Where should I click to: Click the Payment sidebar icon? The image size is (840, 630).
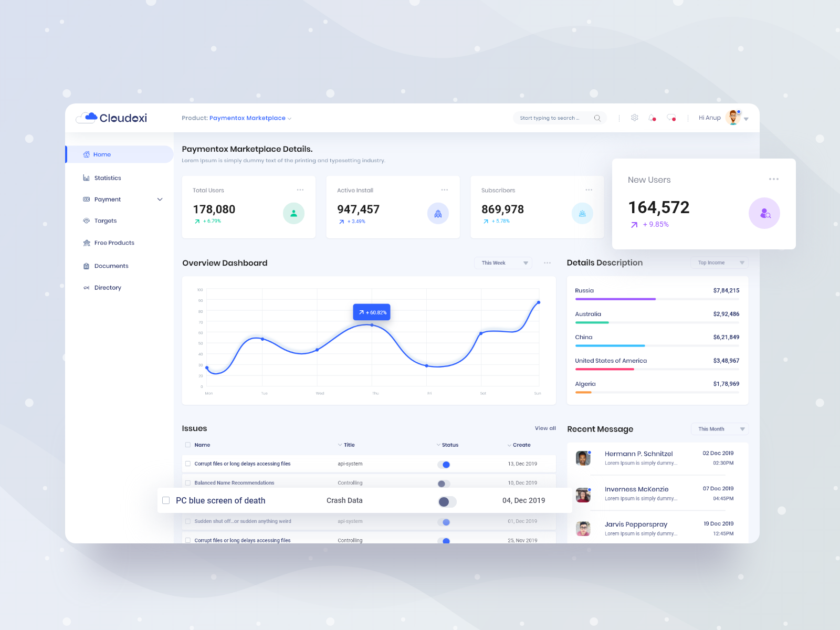(x=86, y=199)
